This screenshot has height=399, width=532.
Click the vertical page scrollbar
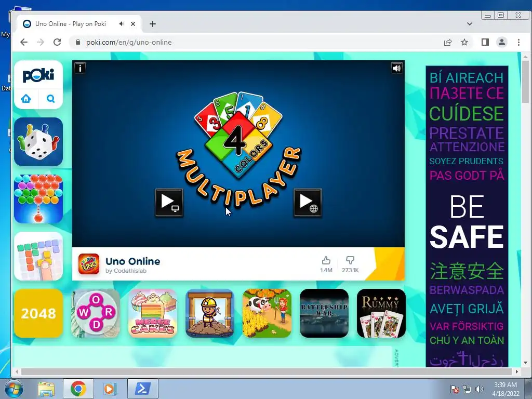pos(526,83)
